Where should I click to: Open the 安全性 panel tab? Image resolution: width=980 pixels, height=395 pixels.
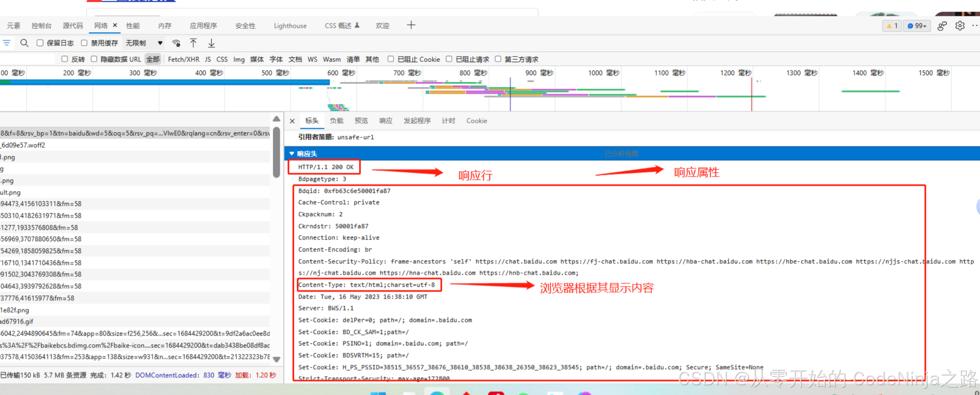coord(245,26)
